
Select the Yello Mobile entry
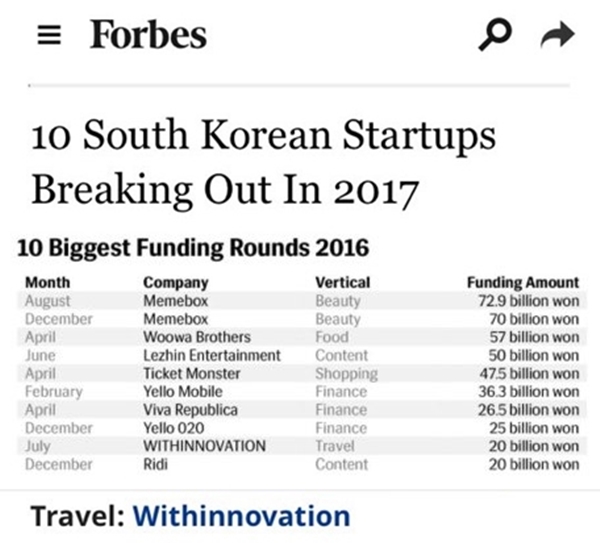[302, 391]
